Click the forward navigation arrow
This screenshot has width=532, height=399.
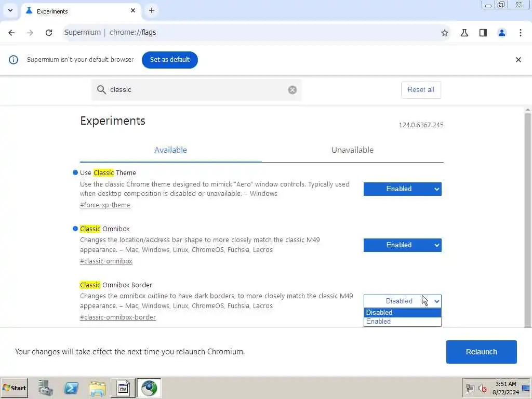pos(30,33)
